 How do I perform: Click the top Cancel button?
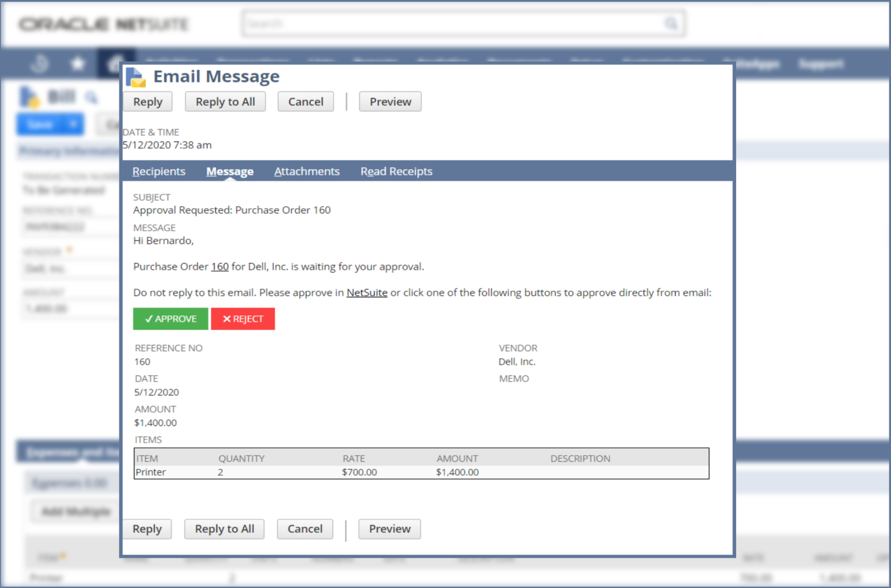tap(306, 102)
